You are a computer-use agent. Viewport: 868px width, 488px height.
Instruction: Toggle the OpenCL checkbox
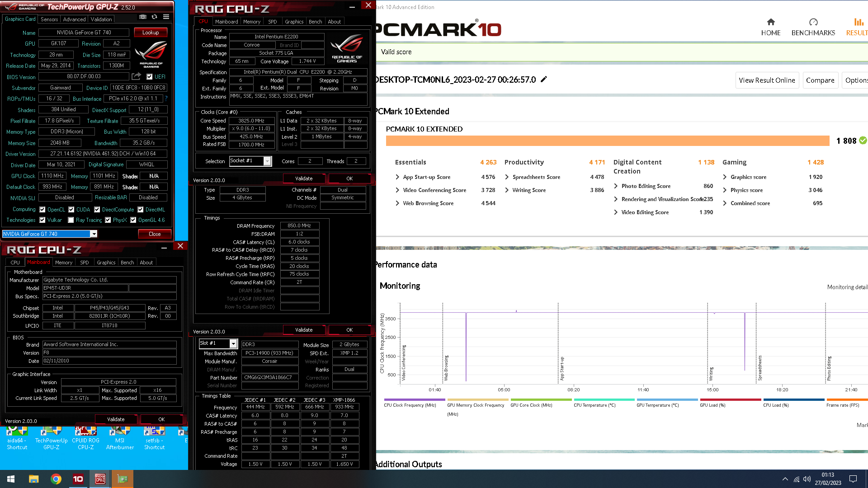click(42, 210)
